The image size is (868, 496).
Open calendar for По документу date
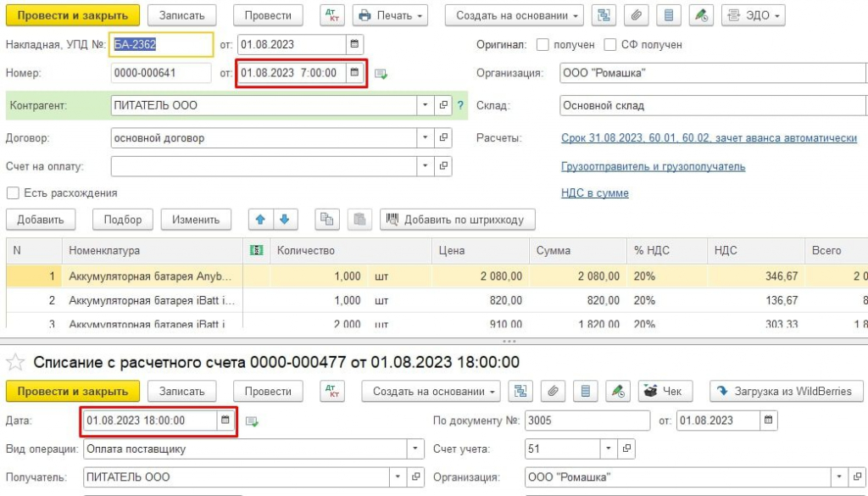pos(768,421)
